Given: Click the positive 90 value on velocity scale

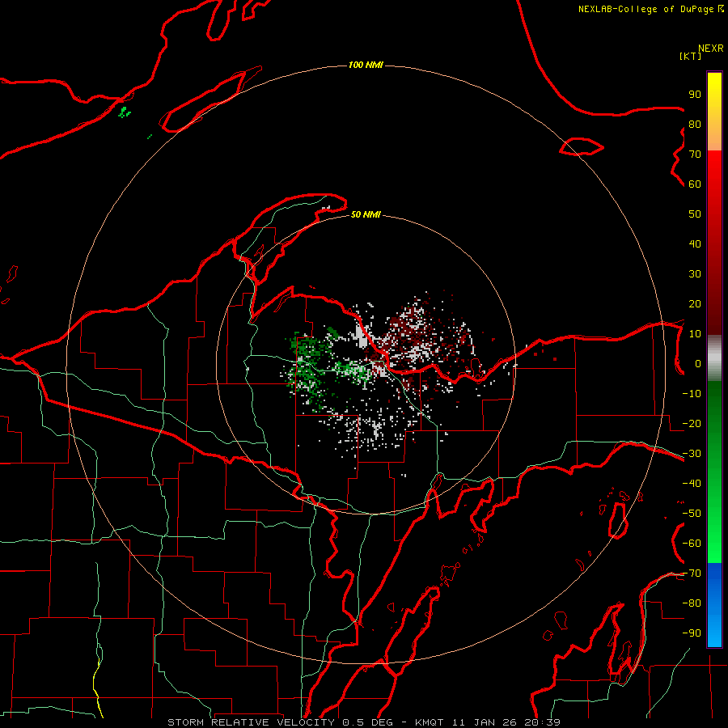Looking at the screenshot, I should coord(695,95).
